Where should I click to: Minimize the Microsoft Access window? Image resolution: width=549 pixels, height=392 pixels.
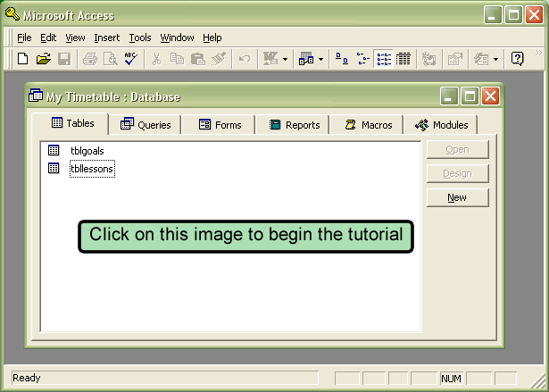tap(493, 14)
